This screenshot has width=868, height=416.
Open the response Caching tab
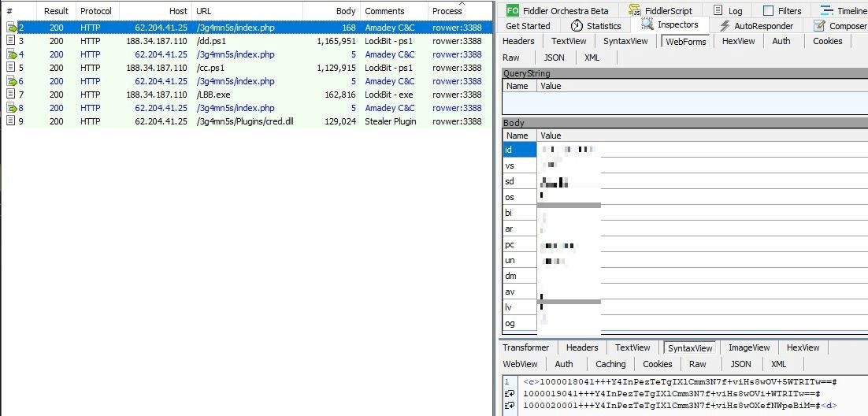click(610, 365)
